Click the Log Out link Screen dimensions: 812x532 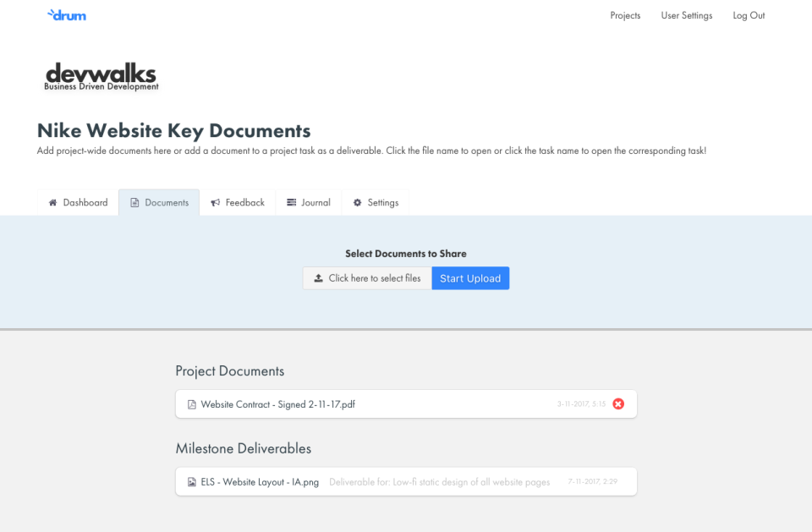point(749,15)
